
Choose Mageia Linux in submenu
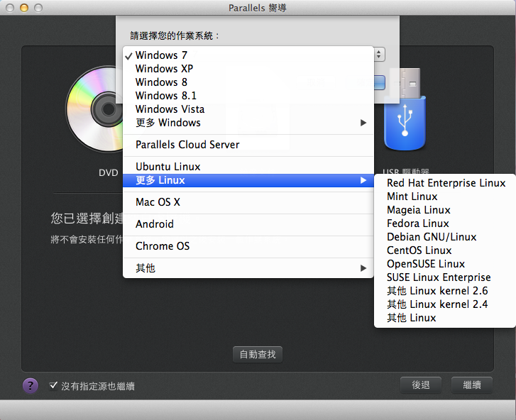[x=445, y=210]
